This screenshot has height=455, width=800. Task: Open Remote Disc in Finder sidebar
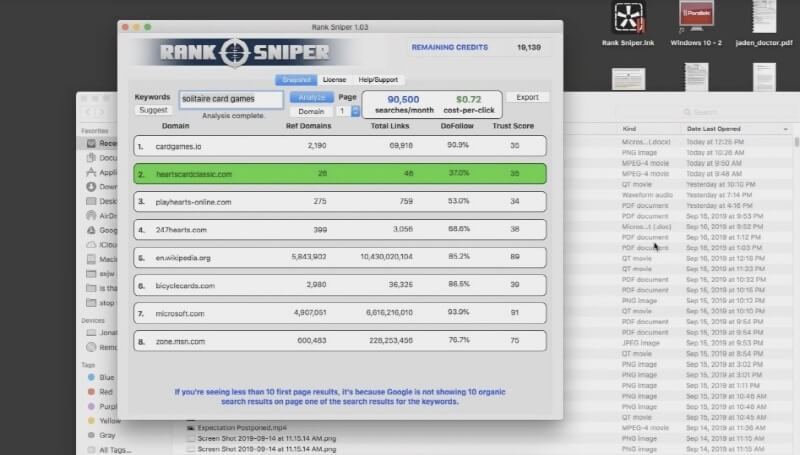tap(101, 347)
